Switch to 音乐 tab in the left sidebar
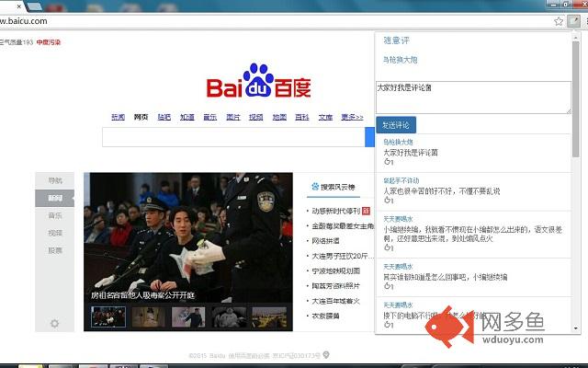This screenshot has width=588, height=368. 55,215
